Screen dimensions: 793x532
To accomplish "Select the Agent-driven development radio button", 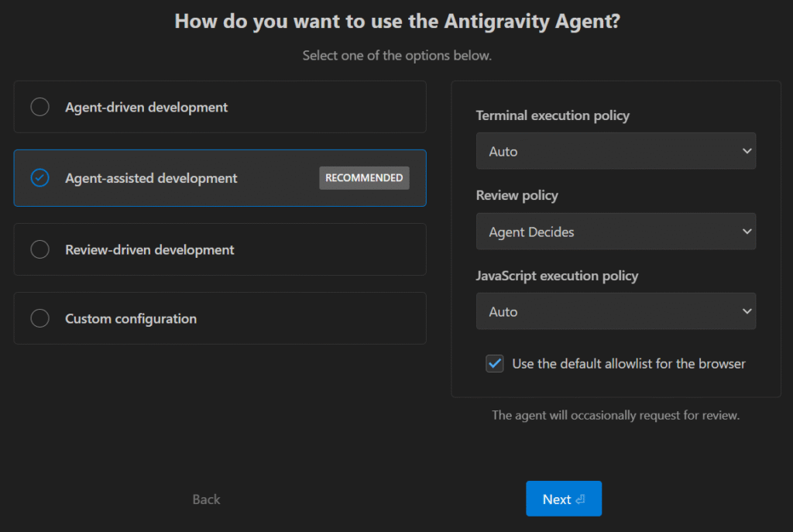I will click(39, 107).
